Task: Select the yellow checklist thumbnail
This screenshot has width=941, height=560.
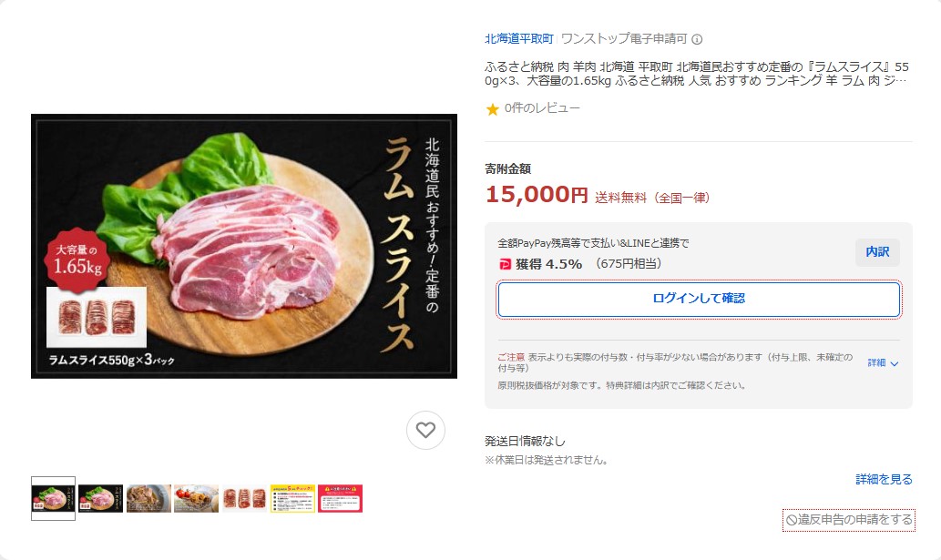Action: pyautogui.click(x=292, y=498)
